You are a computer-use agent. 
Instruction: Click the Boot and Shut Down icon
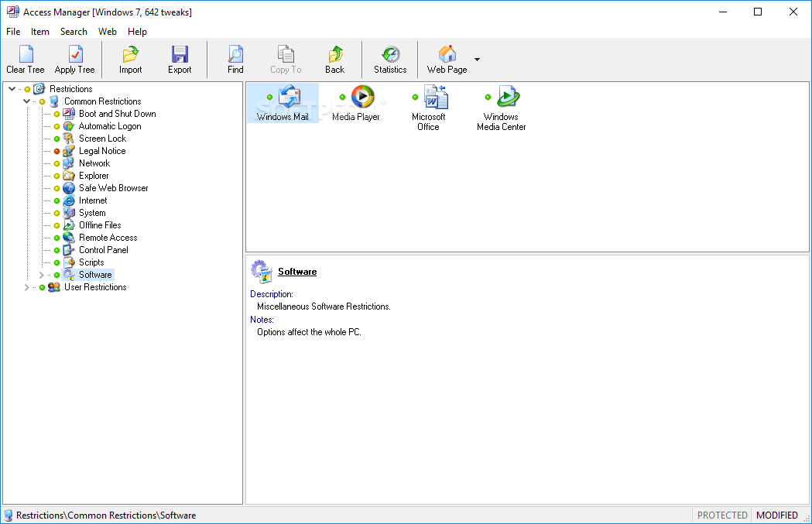[69, 114]
